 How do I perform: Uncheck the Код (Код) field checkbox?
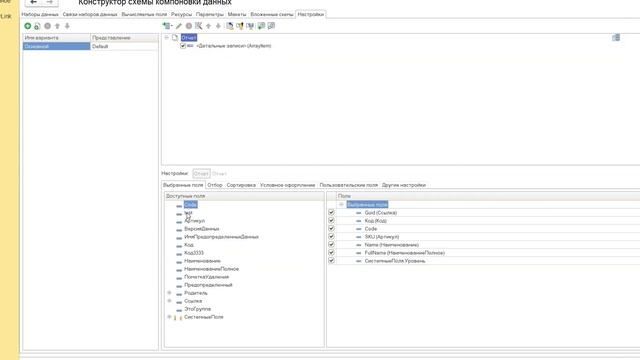pyautogui.click(x=331, y=220)
